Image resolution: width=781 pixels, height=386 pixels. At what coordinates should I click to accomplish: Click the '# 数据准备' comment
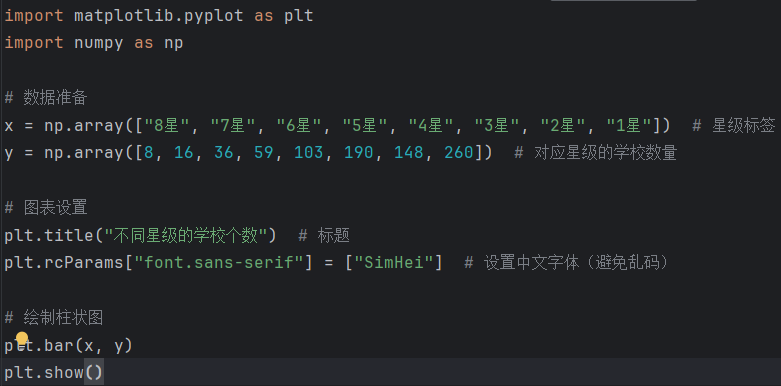point(46,98)
